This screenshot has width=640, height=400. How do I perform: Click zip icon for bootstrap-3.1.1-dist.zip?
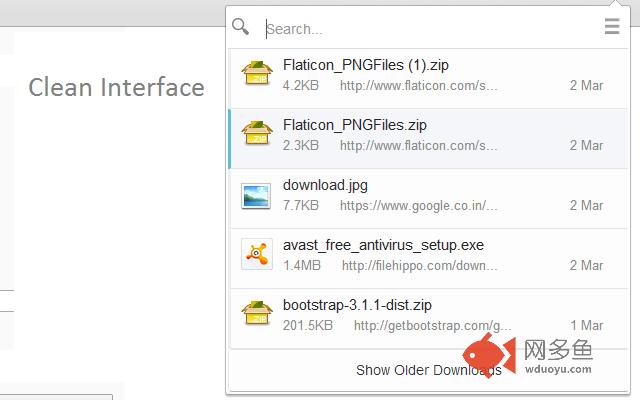(257, 313)
